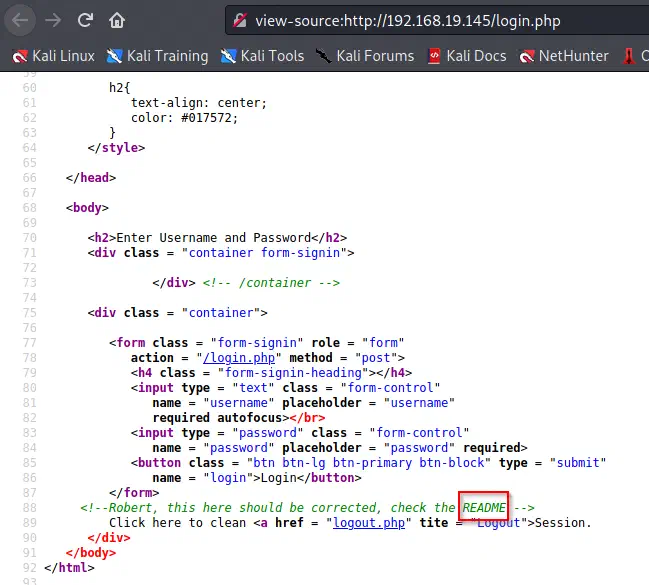
Task: Click the 'btn btn-lg btn-primary btn-block' value
Action: point(369,462)
